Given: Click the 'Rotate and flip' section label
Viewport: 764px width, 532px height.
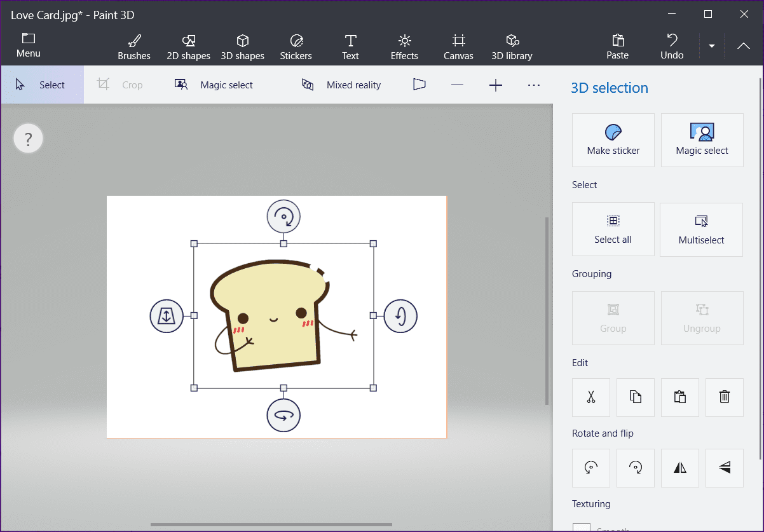Looking at the screenshot, I should click(x=603, y=433).
